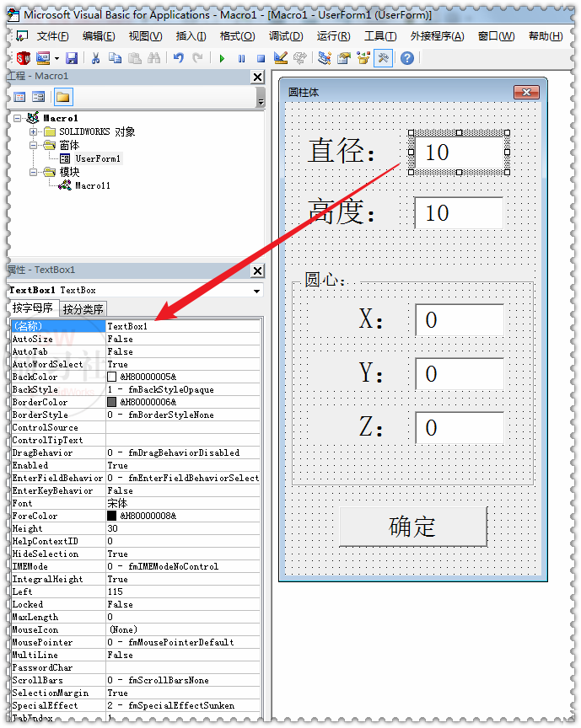Click the Project Explorer toolbar icon

[325, 58]
